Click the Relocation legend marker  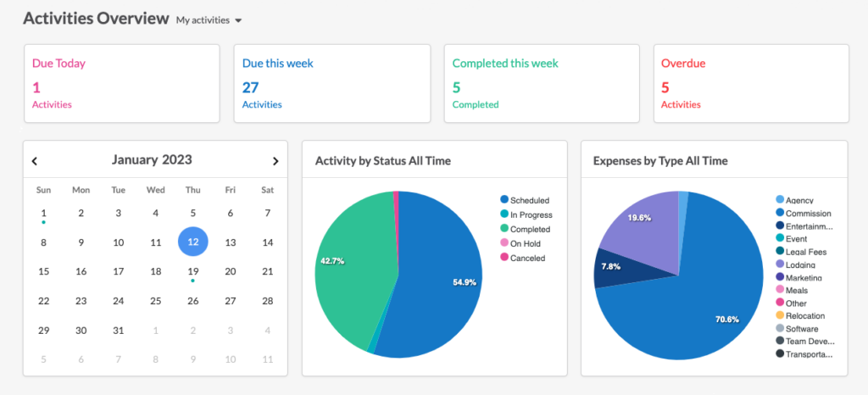click(x=780, y=316)
